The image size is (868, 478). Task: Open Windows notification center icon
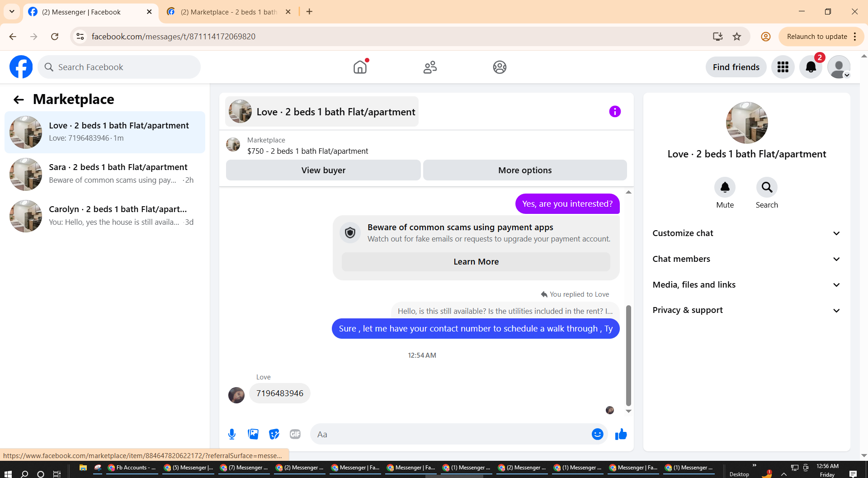point(853,473)
